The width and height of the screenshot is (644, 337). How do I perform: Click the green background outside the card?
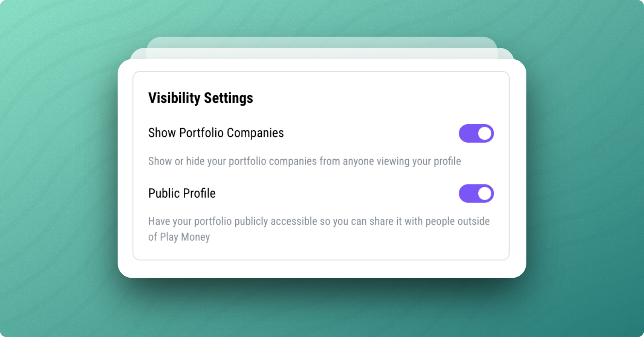pos(60,167)
